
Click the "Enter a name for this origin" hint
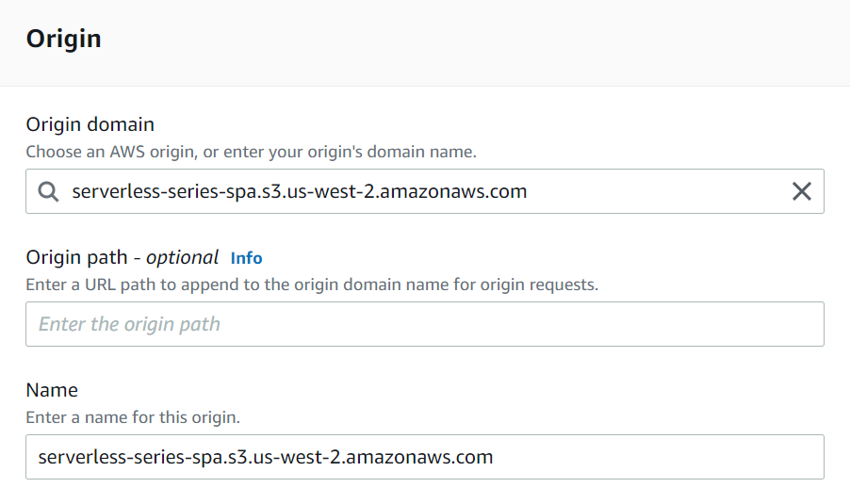tap(132, 416)
